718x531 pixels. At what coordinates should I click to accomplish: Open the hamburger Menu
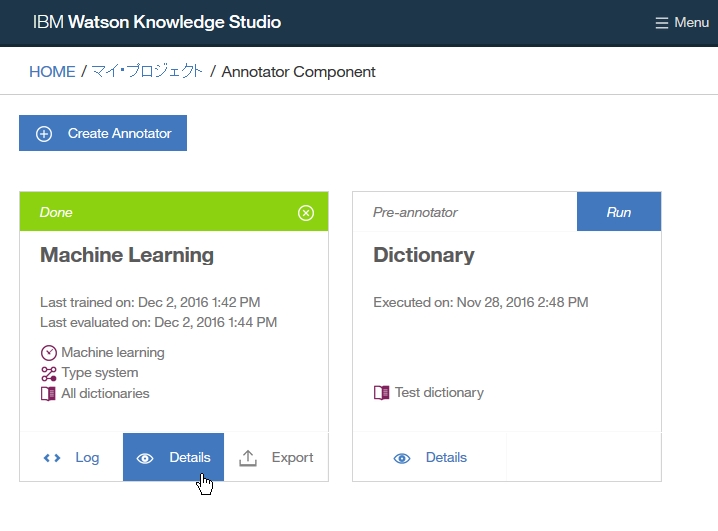point(682,22)
